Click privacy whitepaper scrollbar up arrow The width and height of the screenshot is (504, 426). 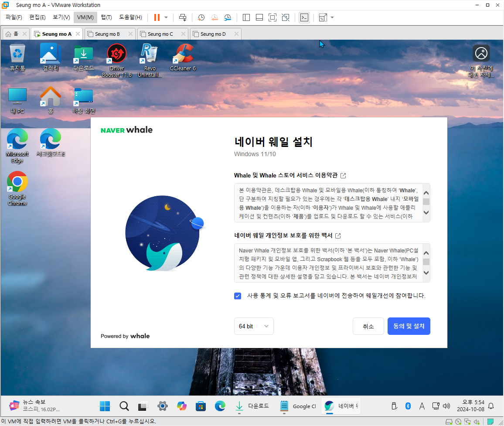tap(426, 253)
